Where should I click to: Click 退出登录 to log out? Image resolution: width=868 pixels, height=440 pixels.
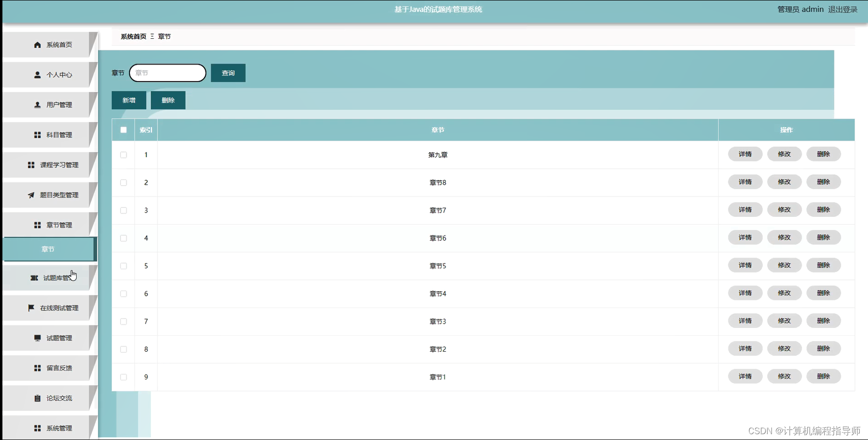click(x=843, y=9)
